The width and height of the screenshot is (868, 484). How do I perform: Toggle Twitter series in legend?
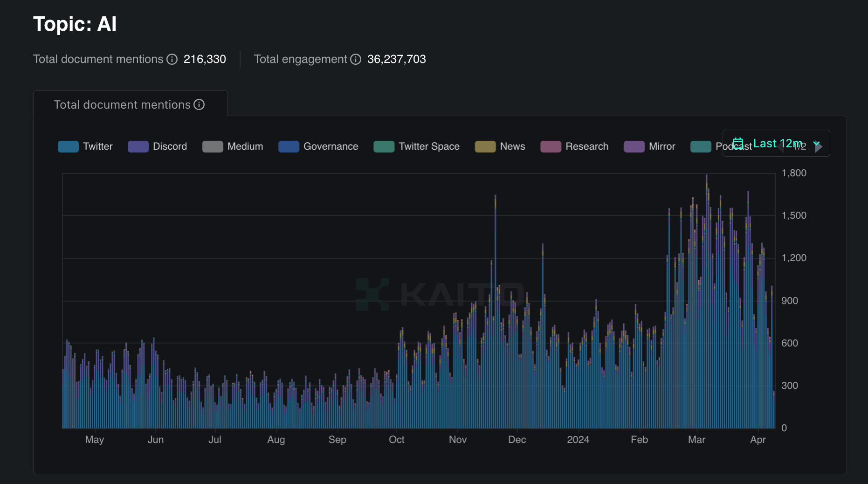click(85, 146)
